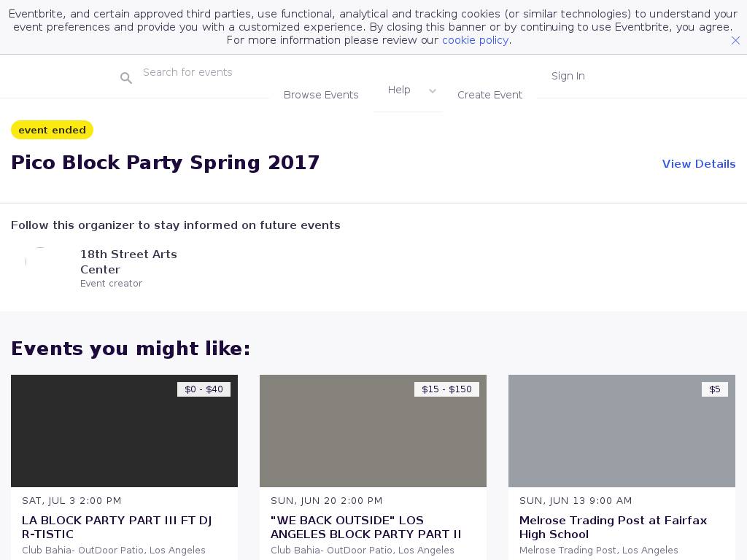Open the Melrose Trading Post event thumbnail
Viewport: 747px width, 560px height.
(x=622, y=431)
